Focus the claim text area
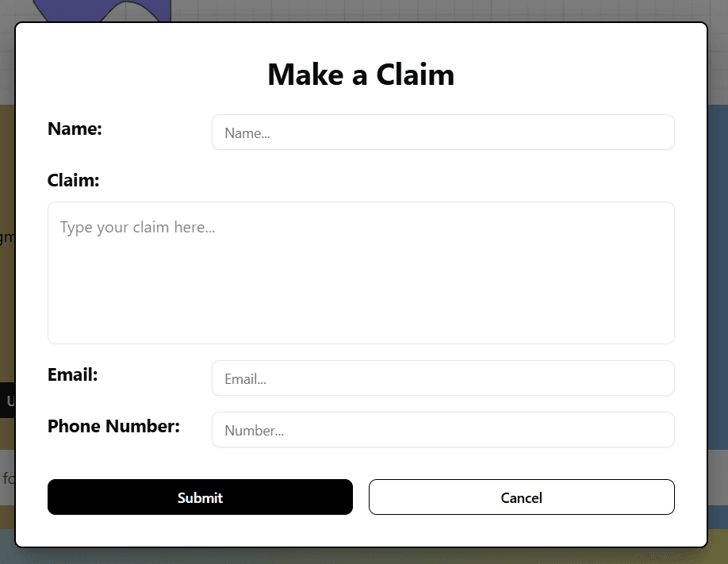 [x=361, y=272]
